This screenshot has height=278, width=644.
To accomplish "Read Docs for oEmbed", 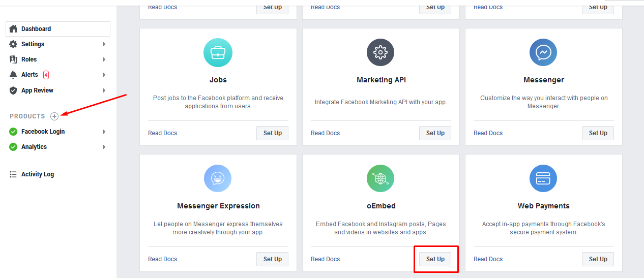I will pyautogui.click(x=326, y=259).
